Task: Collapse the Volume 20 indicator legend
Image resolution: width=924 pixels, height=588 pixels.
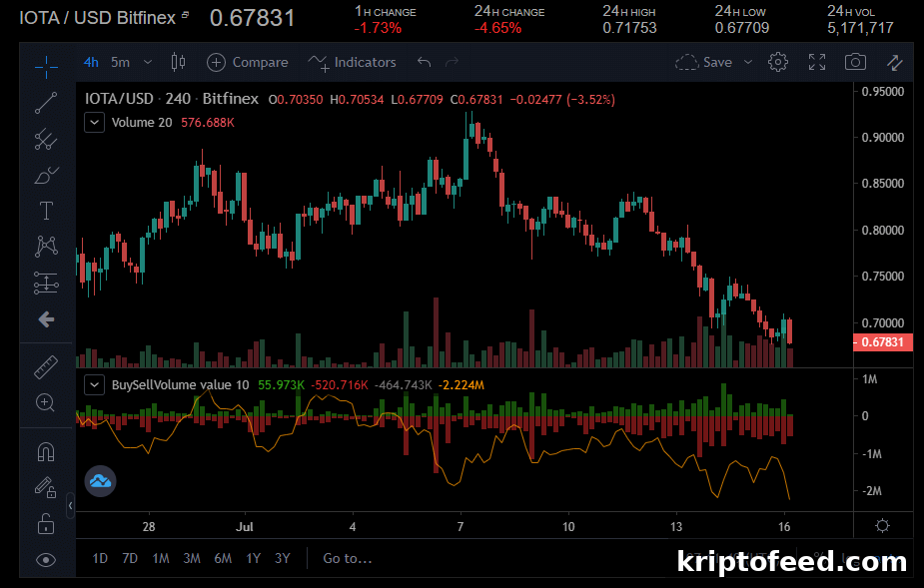Action: pos(94,123)
